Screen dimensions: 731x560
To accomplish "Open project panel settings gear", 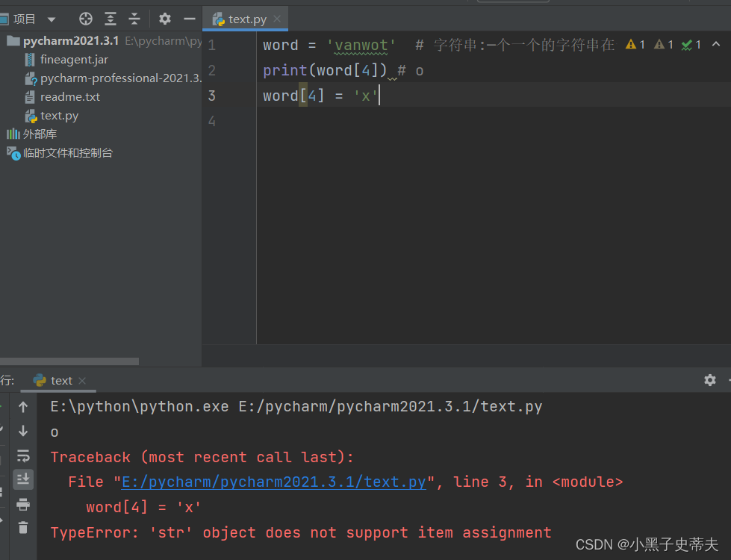I will pos(164,19).
